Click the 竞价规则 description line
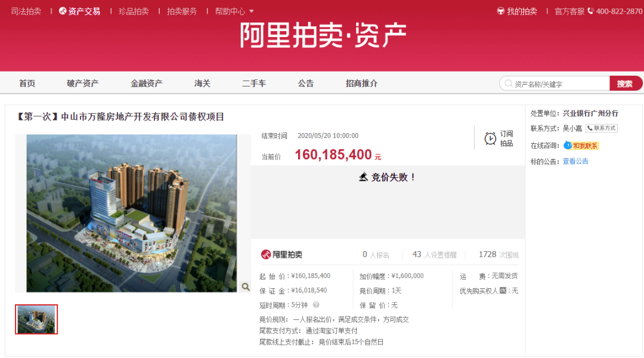This screenshot has width=644, height=358. 334,319
